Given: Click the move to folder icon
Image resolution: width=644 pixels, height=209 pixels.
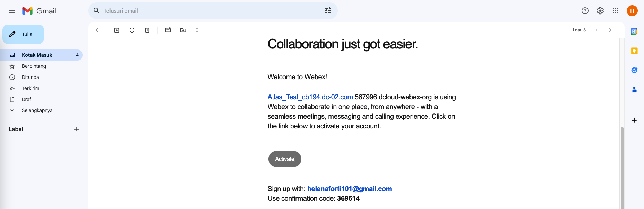Looking at the screenshot, I should pyautogui.click(x=183, y=30).
